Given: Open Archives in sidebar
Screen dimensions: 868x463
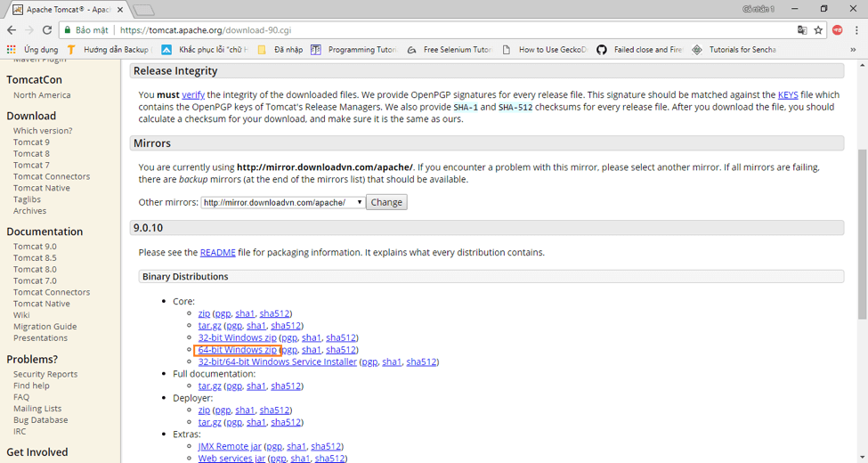Looking at the screenshot, I should 30,210.
